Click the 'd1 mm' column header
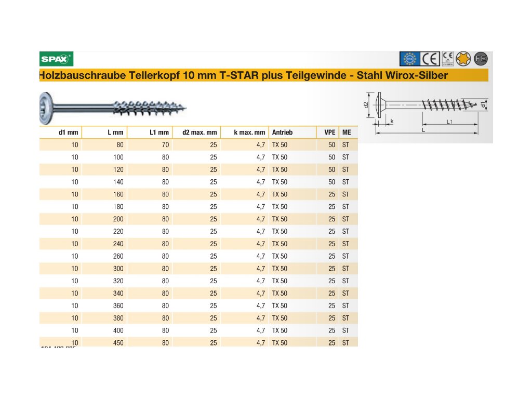Screen dimensions: 532x399 click(69, 132)
